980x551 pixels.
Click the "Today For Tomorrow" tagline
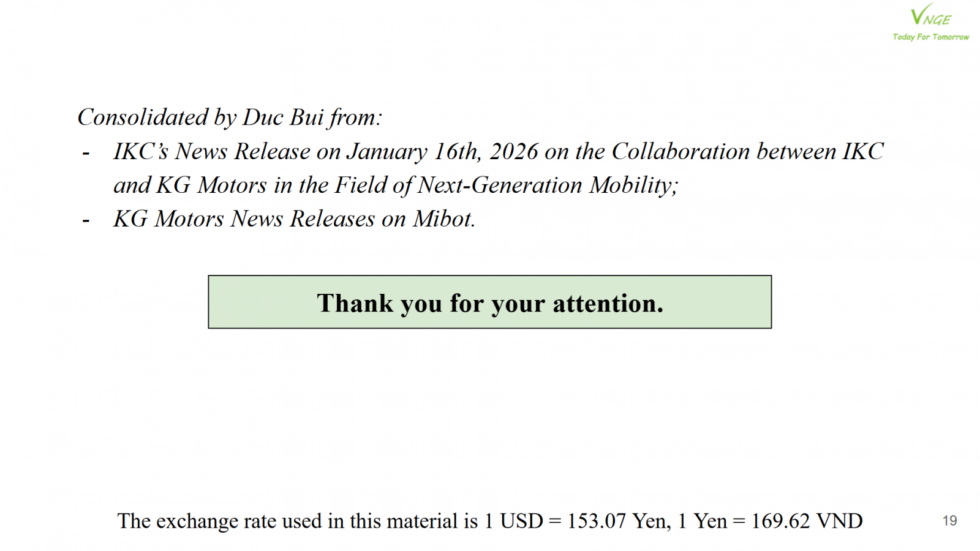click(930, 37)
